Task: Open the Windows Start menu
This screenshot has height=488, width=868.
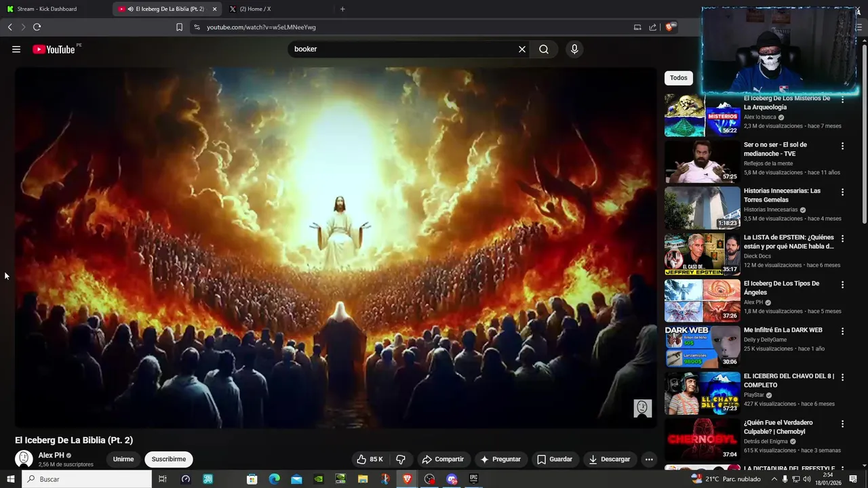Action: click(x=10, y=479)
